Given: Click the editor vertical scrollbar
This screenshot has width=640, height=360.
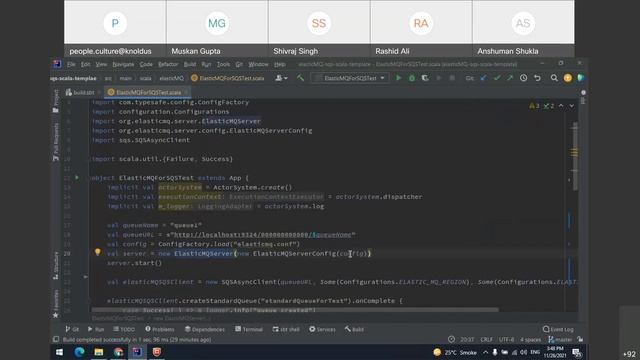Looking at the screenshot, I should tap(575, 156).
